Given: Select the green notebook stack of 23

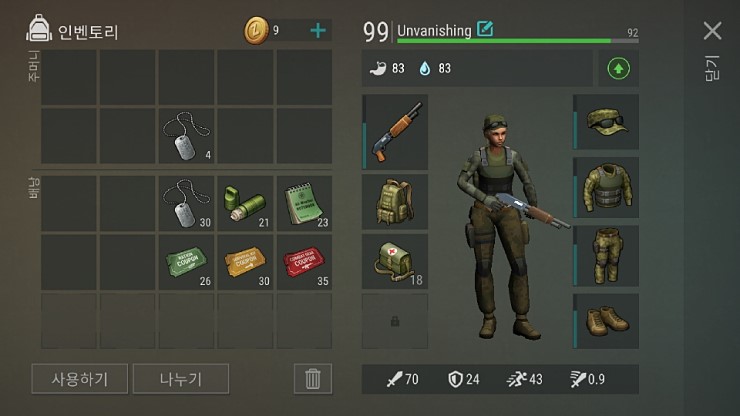Looking at the screenshot, I should click(x=304, y=204).
